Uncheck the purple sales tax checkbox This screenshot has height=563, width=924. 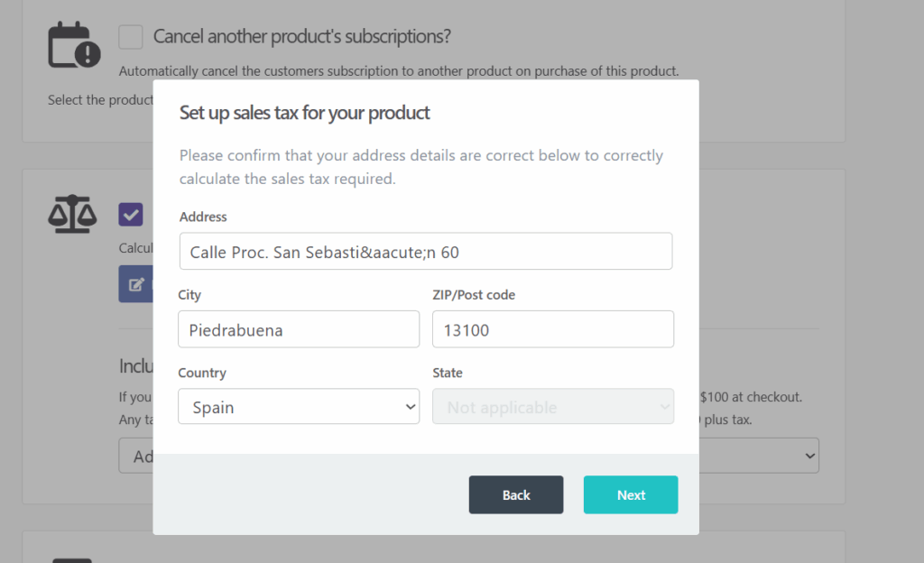coord(131,215)
